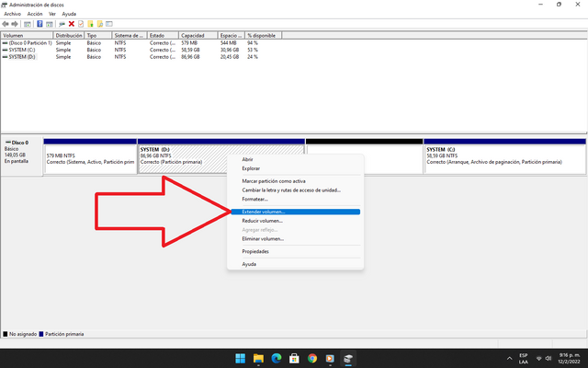
Task: Select the 579 MB NTFS partition block
Action: pos(90,156)
